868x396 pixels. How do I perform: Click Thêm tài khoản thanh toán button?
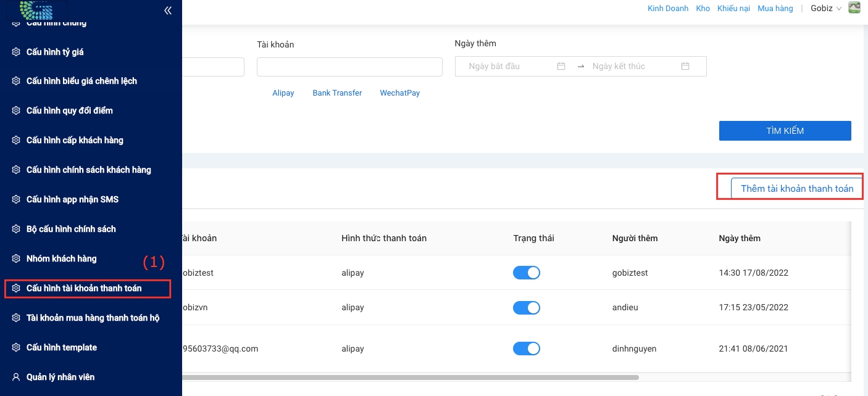pos(796,189)
